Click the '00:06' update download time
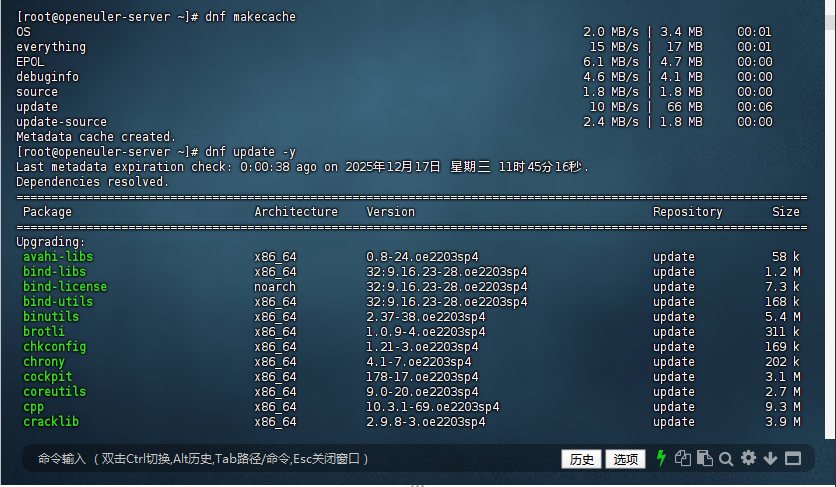The image size is (836, 487). [x=755, y=107]
